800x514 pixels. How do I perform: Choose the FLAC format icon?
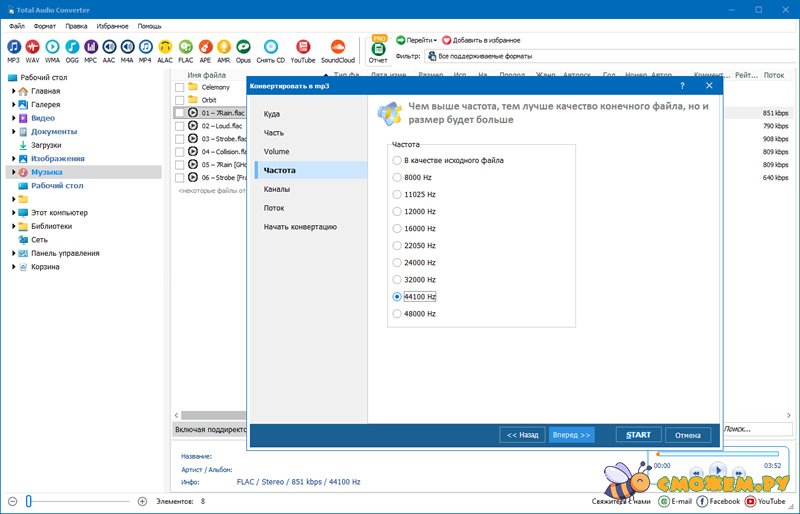(x=185, y=48)
